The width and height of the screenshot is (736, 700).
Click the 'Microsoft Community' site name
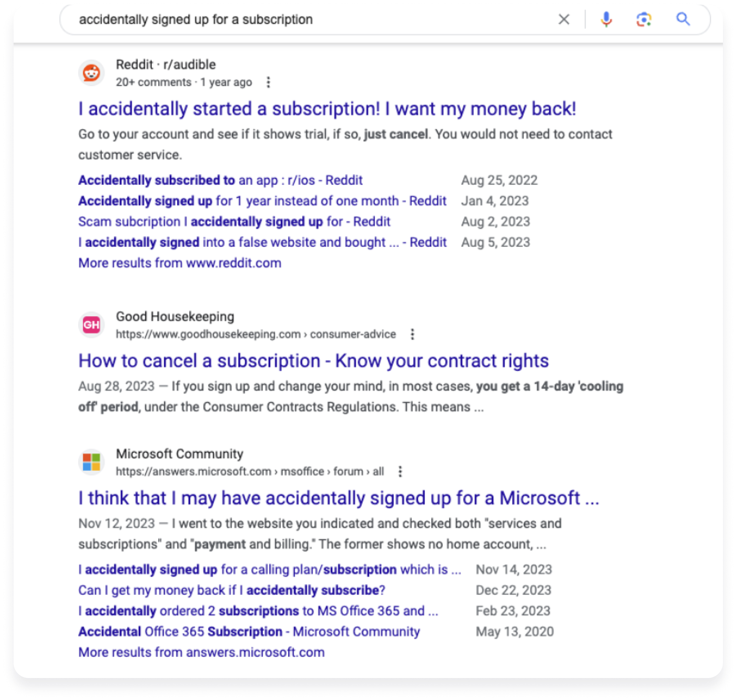click(179, 454)
